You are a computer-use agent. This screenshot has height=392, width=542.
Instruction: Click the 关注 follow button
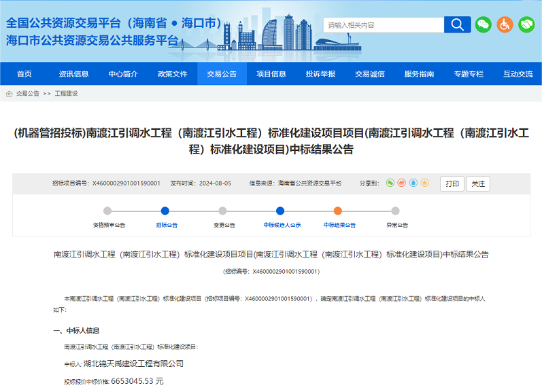478,183
